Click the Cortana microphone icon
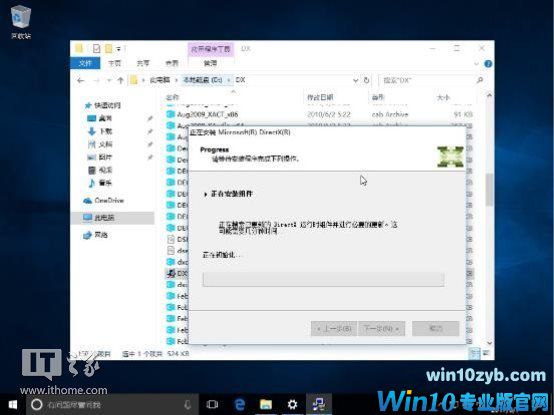 click(188, 405)
